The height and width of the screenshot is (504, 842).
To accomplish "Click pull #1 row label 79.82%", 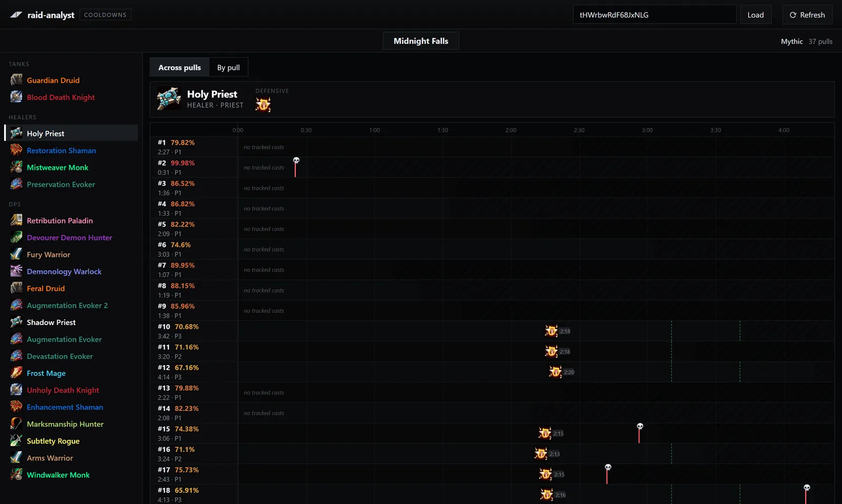I will click(183, 143).
